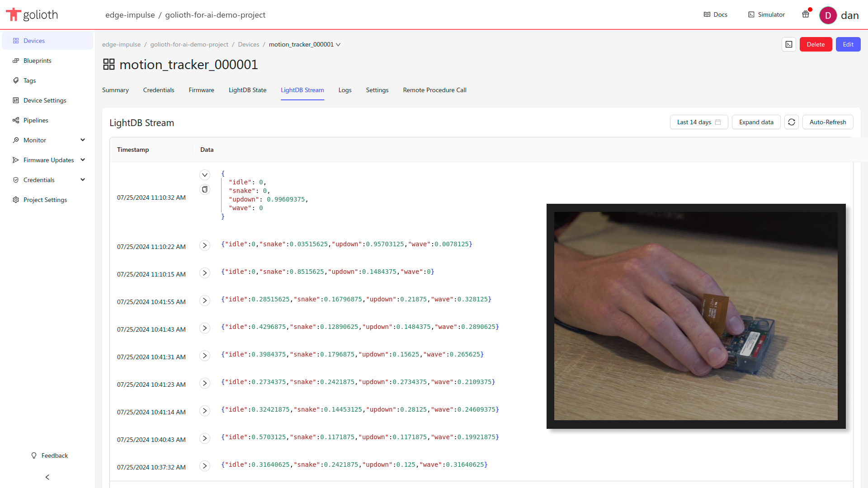Viewport: 868px width, 488px height.
Task: Click edge-impulse breadcrumb link
Action: [121, 44]
